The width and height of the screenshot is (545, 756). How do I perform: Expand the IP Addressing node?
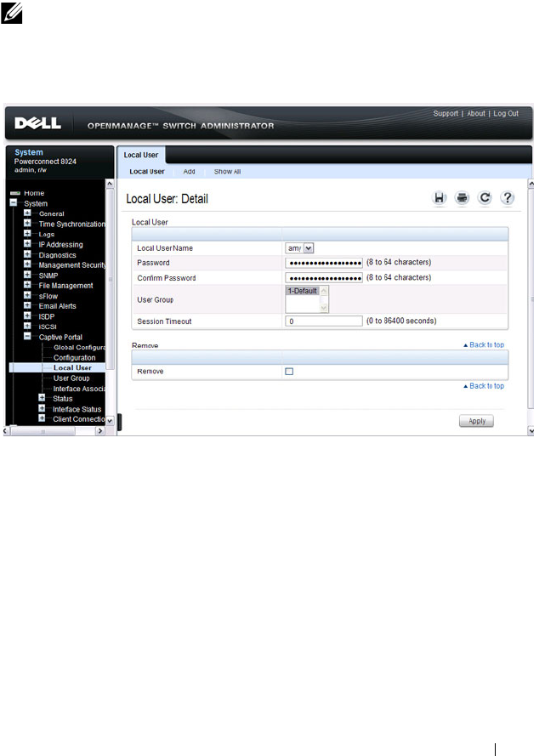(27, 243)
